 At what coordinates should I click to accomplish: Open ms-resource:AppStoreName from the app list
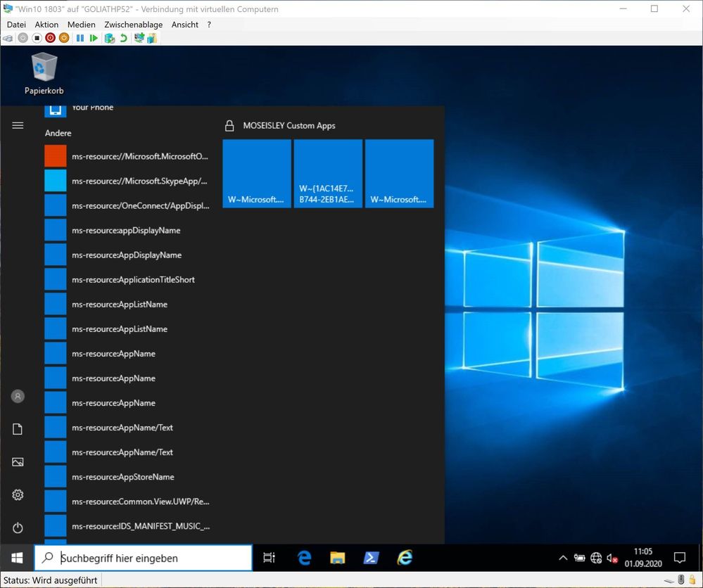click(122, 477)
